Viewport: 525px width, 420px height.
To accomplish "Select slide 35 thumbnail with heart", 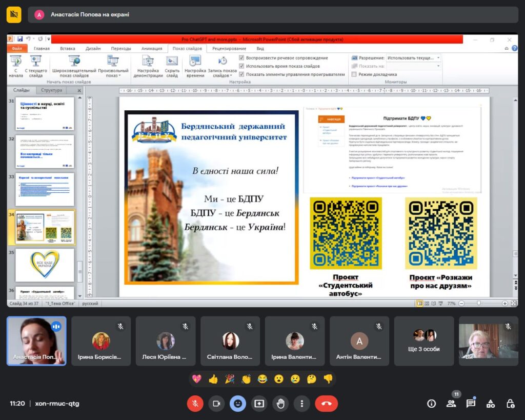I will [45, 265].
